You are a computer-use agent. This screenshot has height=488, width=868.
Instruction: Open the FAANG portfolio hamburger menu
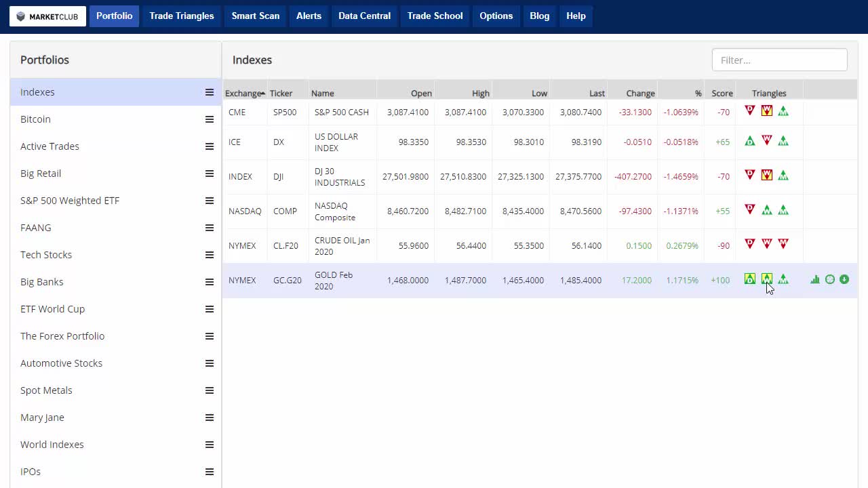tap(210, 228)
